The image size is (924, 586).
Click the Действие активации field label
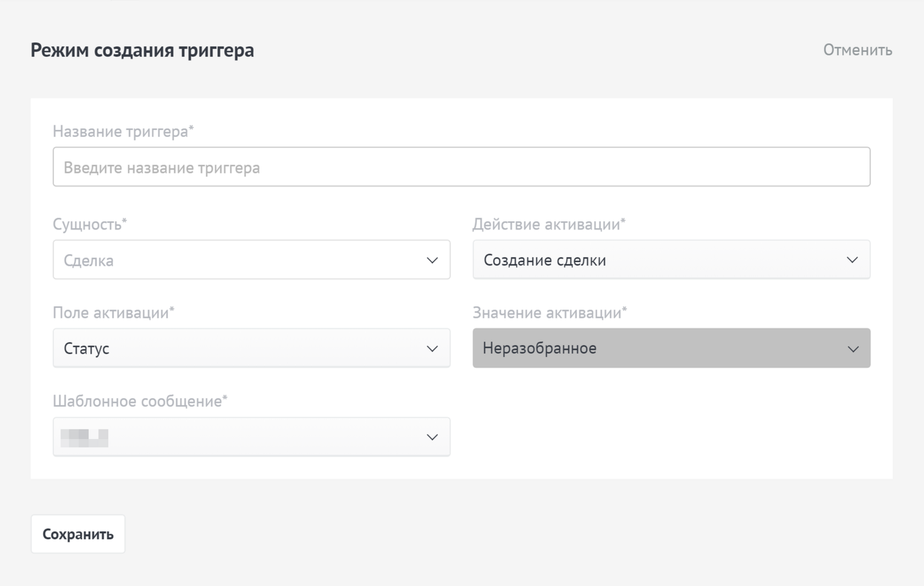(548, 224)
